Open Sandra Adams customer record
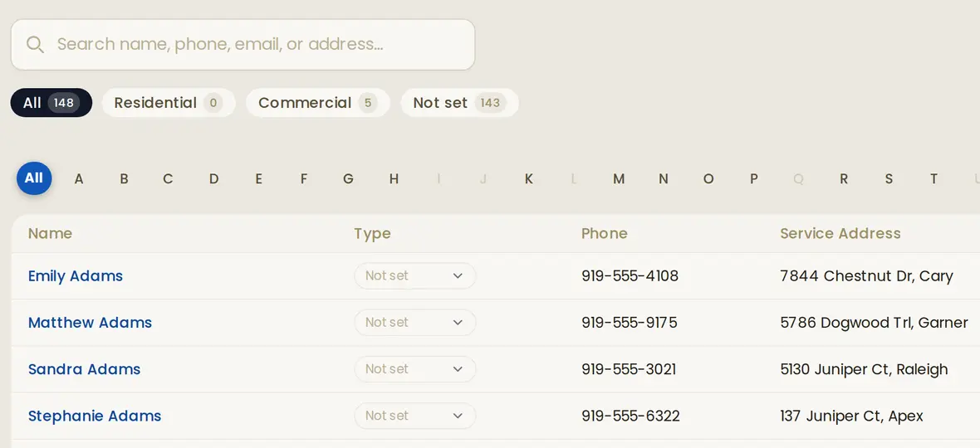This screenshot has height=448, width=980. [x=85, y=369]
